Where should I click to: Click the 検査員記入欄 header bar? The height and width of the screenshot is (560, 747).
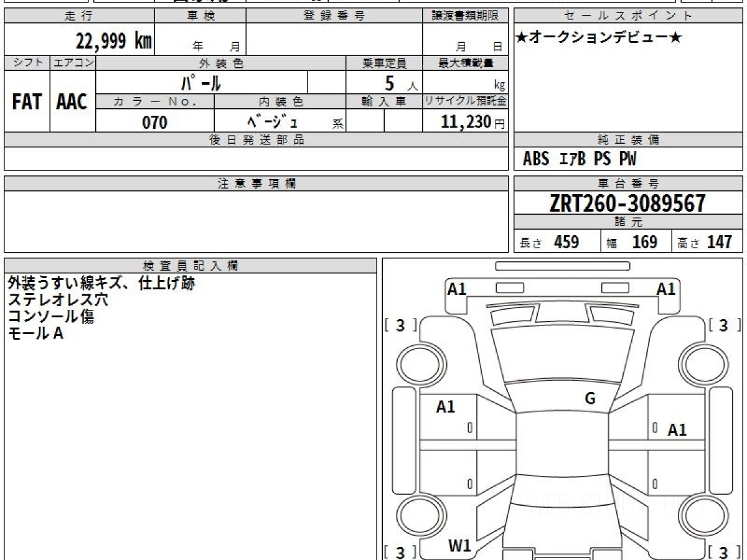click(190, 266)
